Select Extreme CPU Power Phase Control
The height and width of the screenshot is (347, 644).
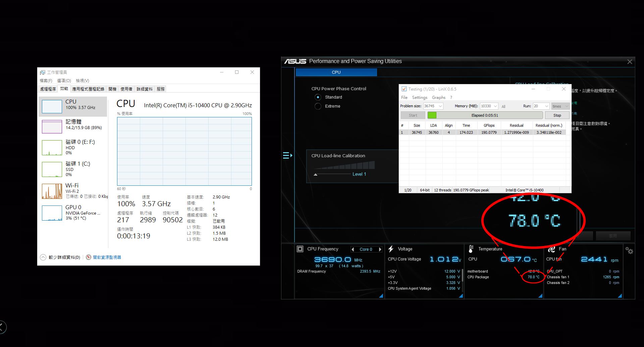coord(318,106)
